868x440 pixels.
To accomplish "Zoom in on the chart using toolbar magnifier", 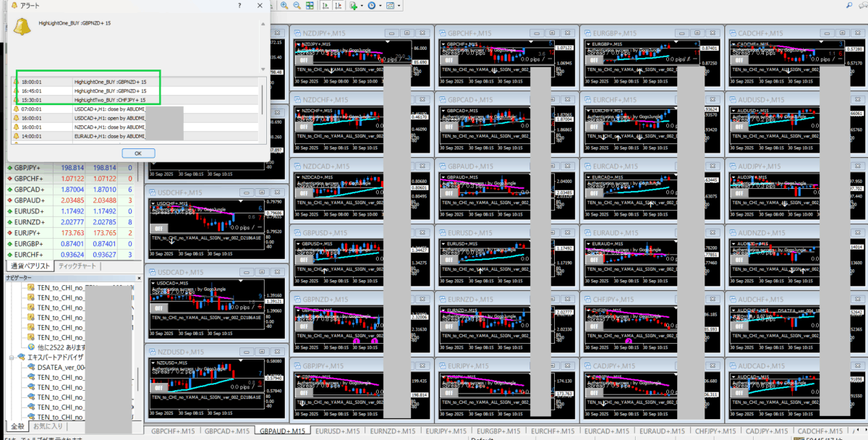I will point(284,6).
